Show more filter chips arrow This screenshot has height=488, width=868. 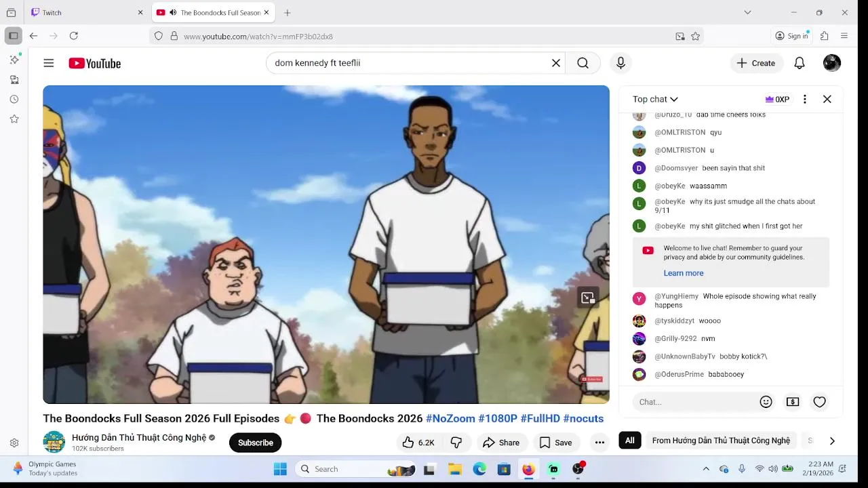[x=832, y=441]
